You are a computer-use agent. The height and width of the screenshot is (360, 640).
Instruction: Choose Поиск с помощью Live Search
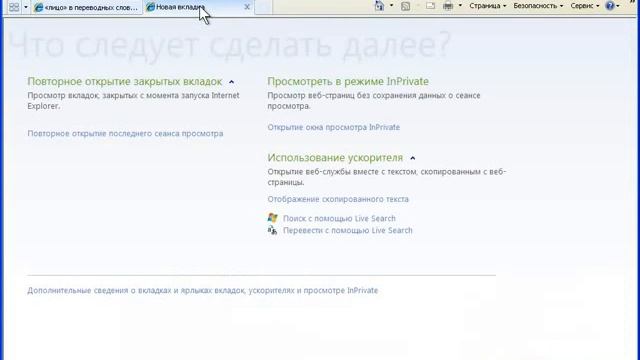click(339, 218)
